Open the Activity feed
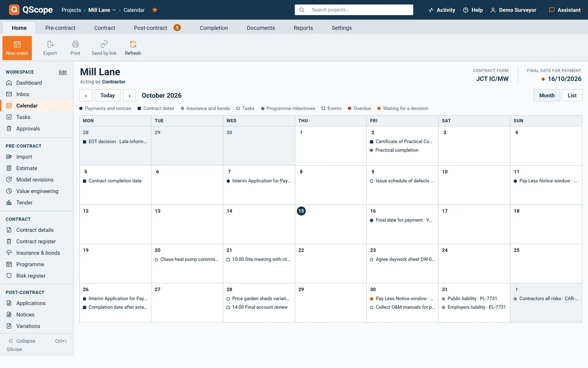This screenshot has width=588, height=368. tap(442, 10)
